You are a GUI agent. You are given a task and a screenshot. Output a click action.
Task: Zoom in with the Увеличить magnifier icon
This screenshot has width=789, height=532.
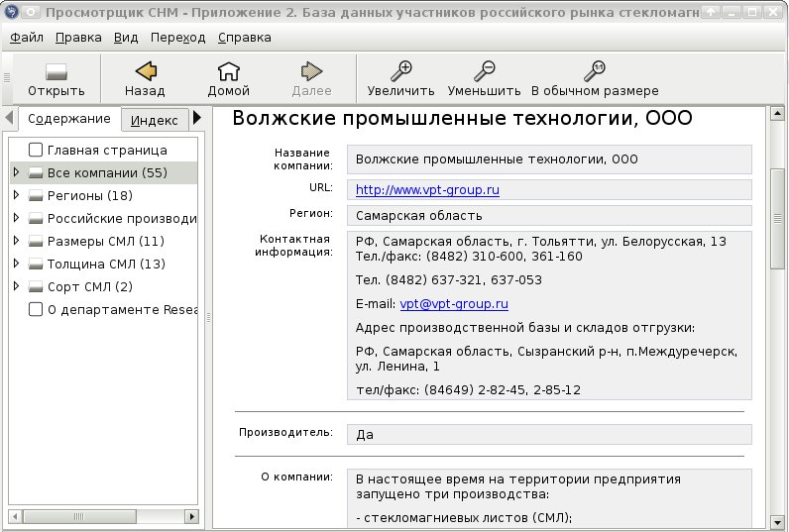pyautogui.click(x=401, y=71)
